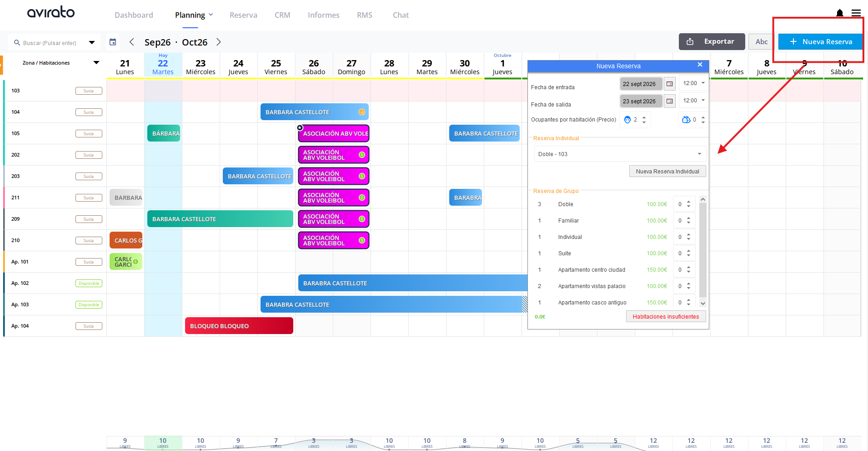This screenshot has height=451, width=868.
Task: Click the status icon on room 104 Barbara Castellote booking
Action: [362, 112]
